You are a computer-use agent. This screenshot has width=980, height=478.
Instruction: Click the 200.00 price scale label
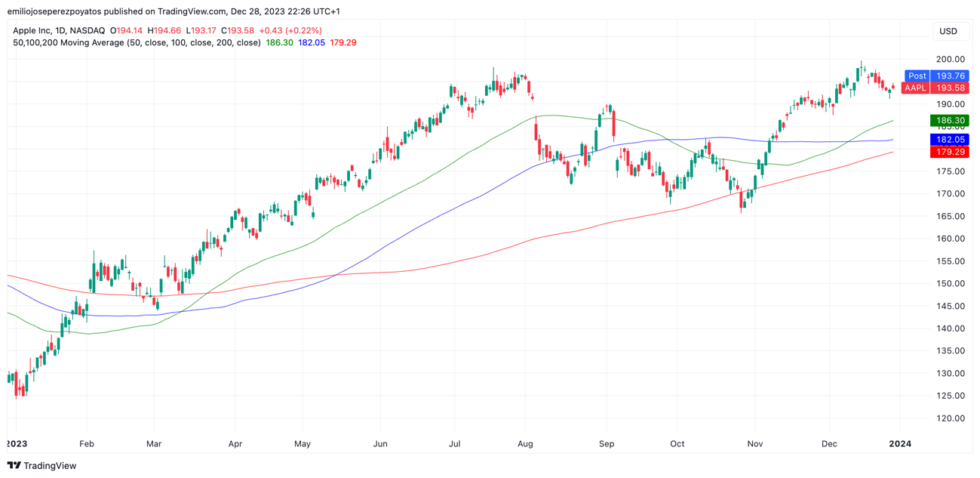pyautogui.click(x=950, y=59)
